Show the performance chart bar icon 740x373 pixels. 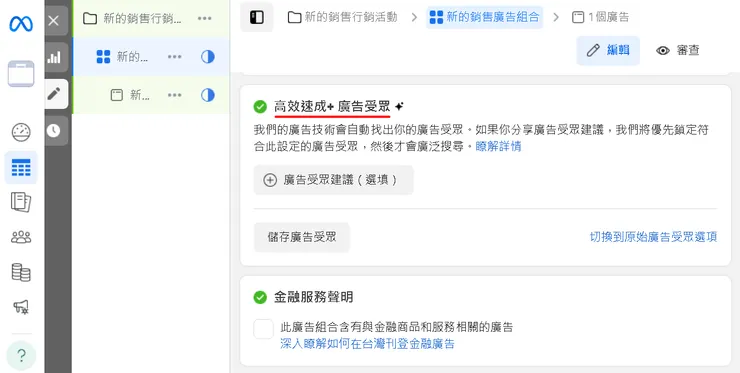54,57
